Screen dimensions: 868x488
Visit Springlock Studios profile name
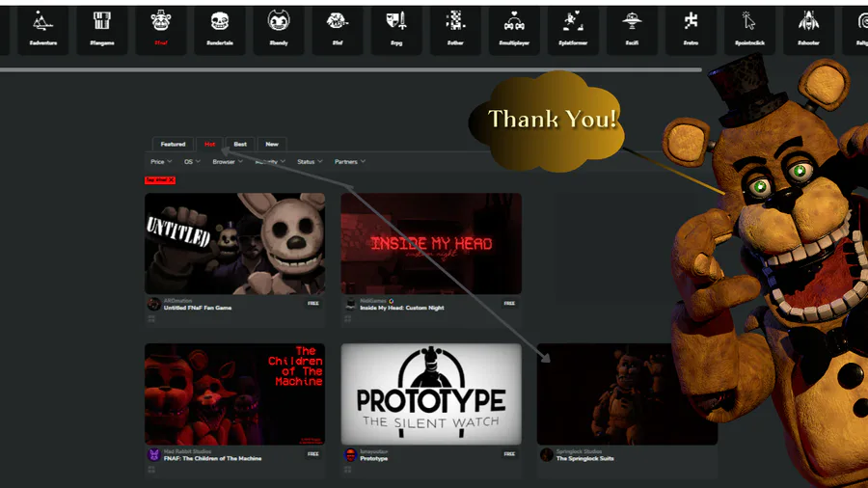(578, 451)
